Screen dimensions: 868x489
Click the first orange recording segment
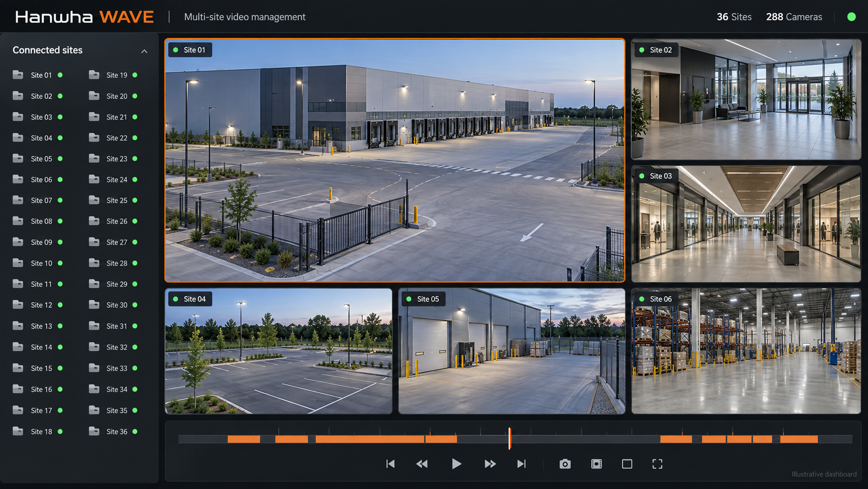(243, 439)
